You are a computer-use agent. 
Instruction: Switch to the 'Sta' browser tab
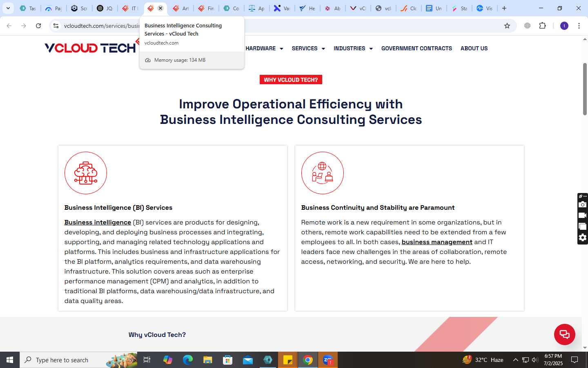click(459, 8)
